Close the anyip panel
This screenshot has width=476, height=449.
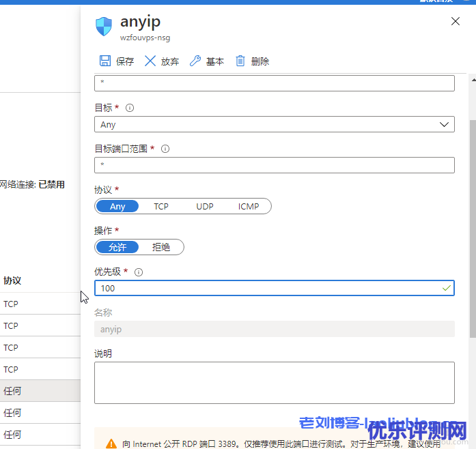[x=456, y=22]
